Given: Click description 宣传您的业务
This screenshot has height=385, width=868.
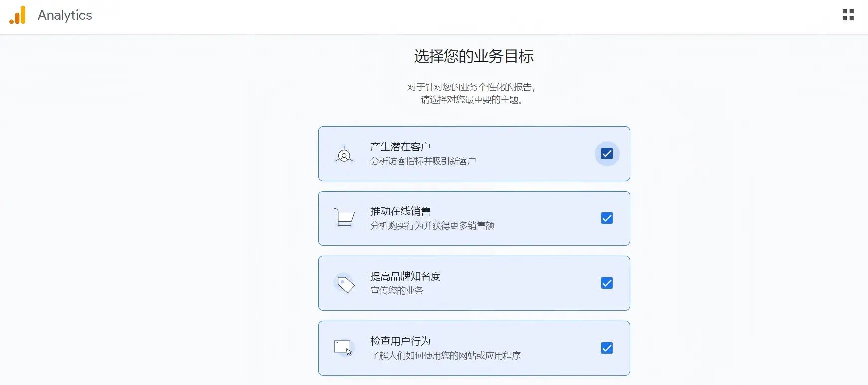Looking at the screenshot, I should (397, 291).
